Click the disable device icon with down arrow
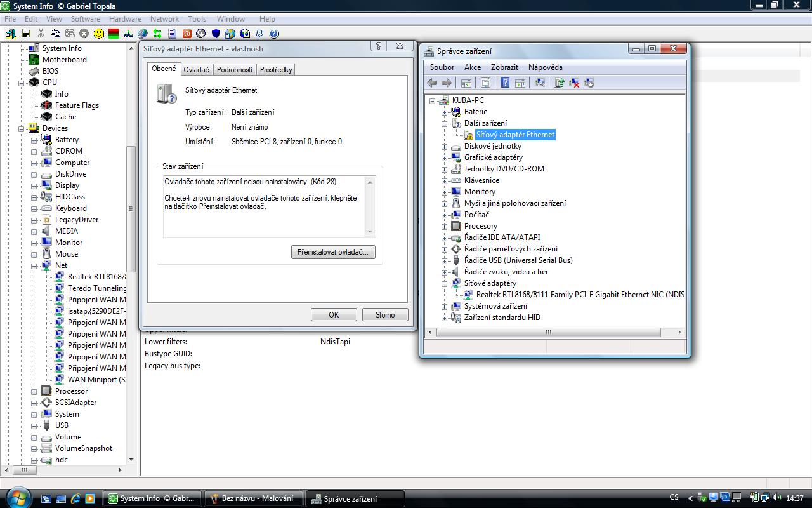This screenshot has width=812, height=508. (x=589, y=83)
